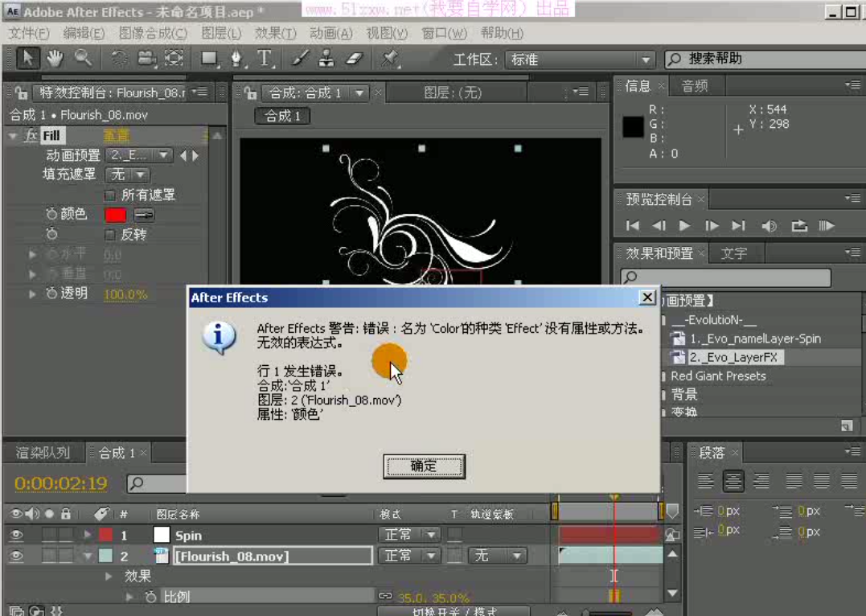Screen dimensions: 866x616
Task: Click the Spin layer label color
Action: pos(105,535)
